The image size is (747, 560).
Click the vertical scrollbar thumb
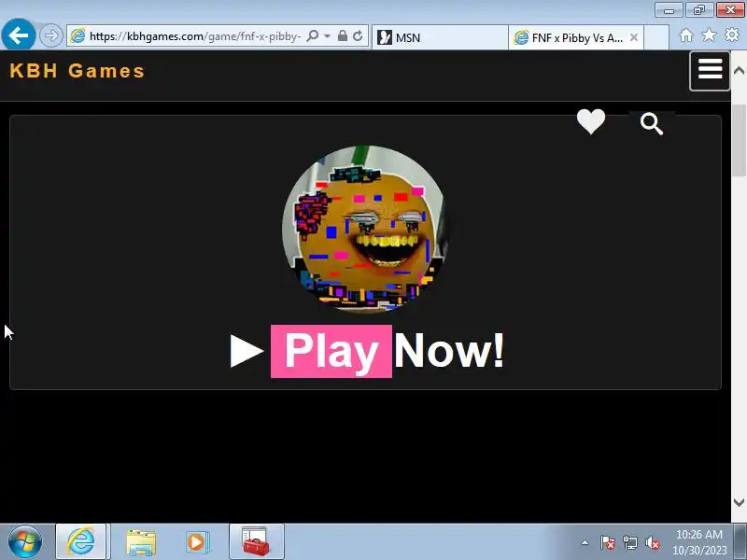coord(739,141)
